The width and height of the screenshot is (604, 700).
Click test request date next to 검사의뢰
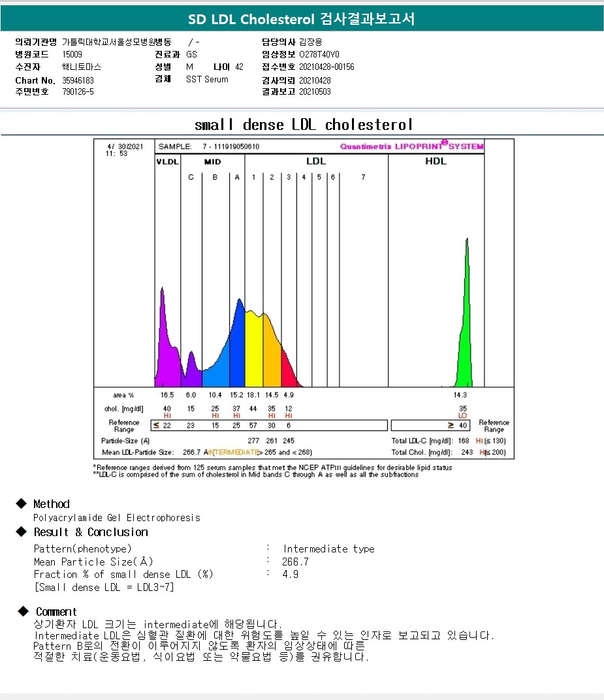click(315, 80)
